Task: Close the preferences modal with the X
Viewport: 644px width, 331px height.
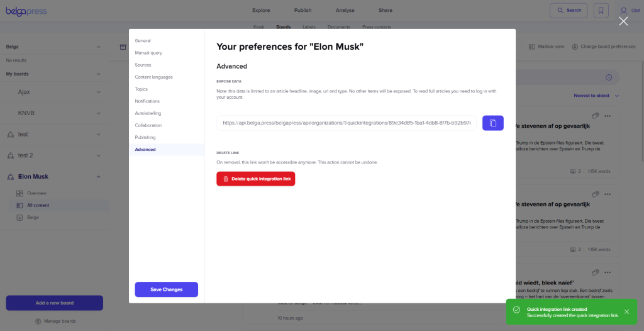Action: [x=623, y=21]
